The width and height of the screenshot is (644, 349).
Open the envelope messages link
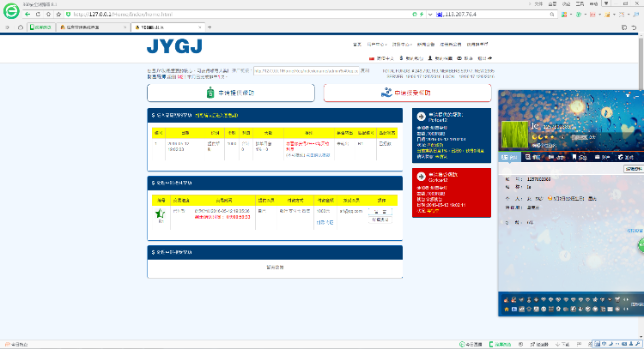pyautogui.click(x=465, y=58)
